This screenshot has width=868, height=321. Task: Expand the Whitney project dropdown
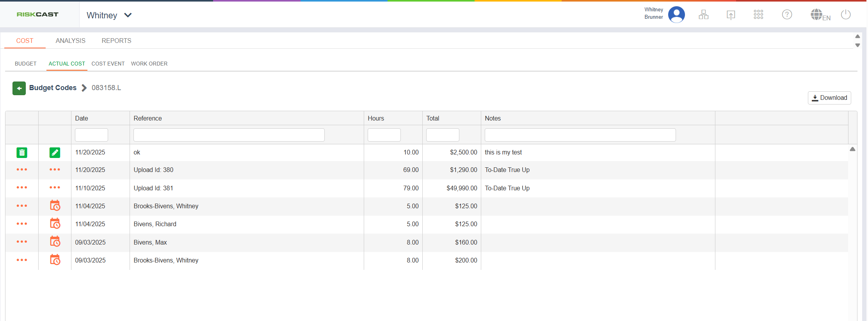pyautogui.click(x=128, y=15)
